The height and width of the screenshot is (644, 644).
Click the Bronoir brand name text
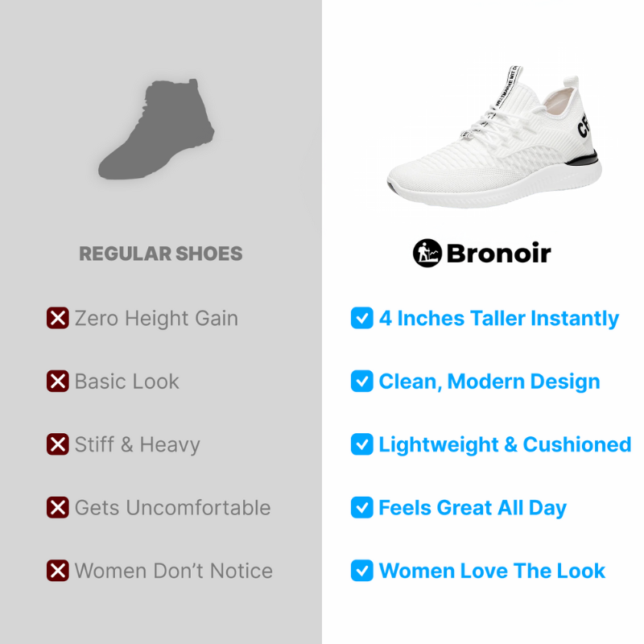pos(498,254)
